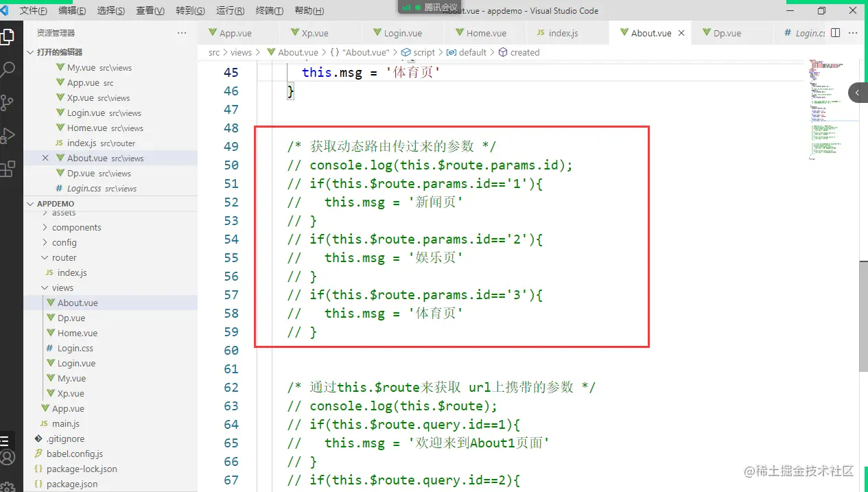Viewport: 868px width, 492px height.
Task: Close the About.vue editor tab
Action: [681, 33]
